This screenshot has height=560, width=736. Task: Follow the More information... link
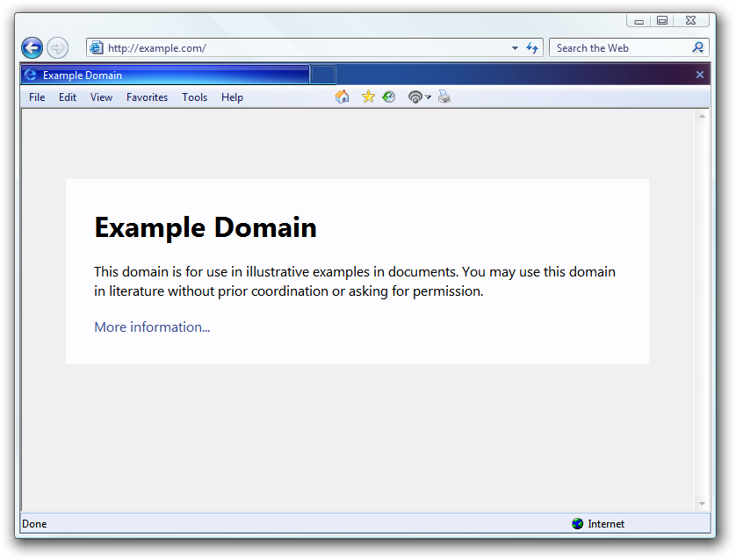152,327
